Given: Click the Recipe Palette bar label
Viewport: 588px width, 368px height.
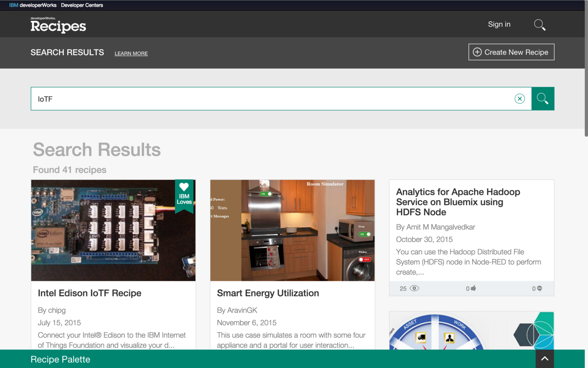Looking at the screenshot, I should point(60,359).
